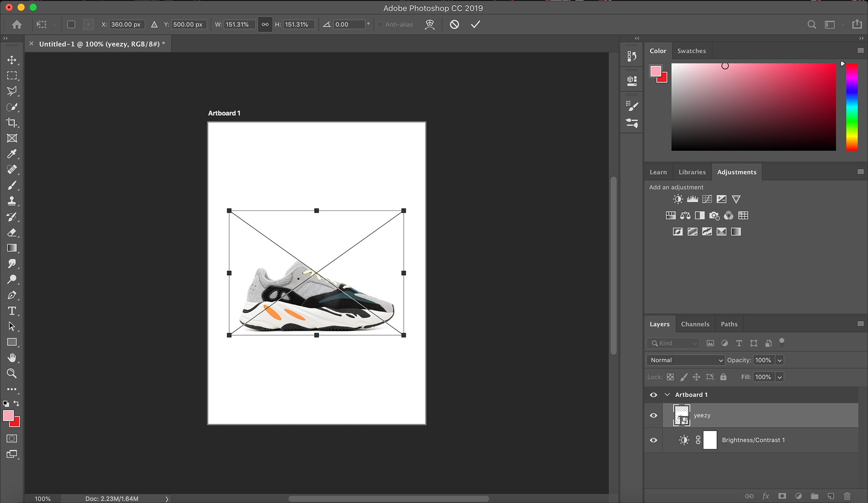Viewport: 868px width, 503px height.
Task: Select the Rectangle shape tool
Action: pos(12,342)
